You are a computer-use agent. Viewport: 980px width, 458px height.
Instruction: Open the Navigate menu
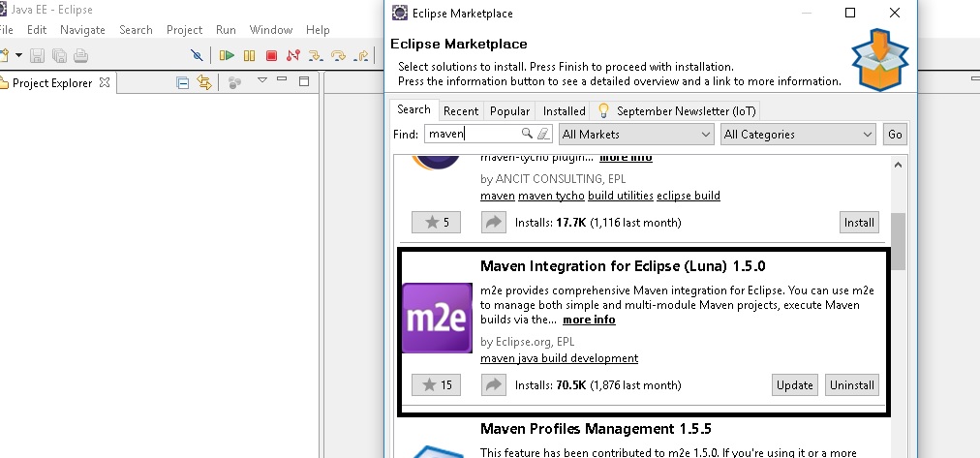[x=82, y=29]
